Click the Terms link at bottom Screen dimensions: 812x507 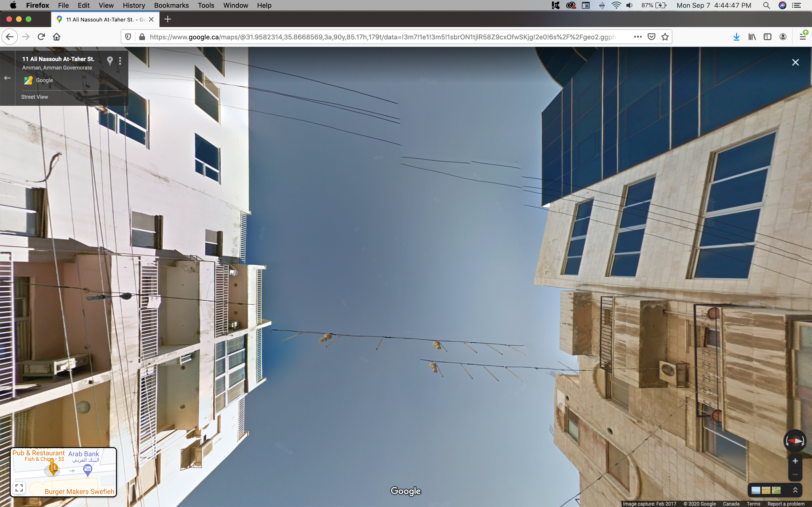753,504
